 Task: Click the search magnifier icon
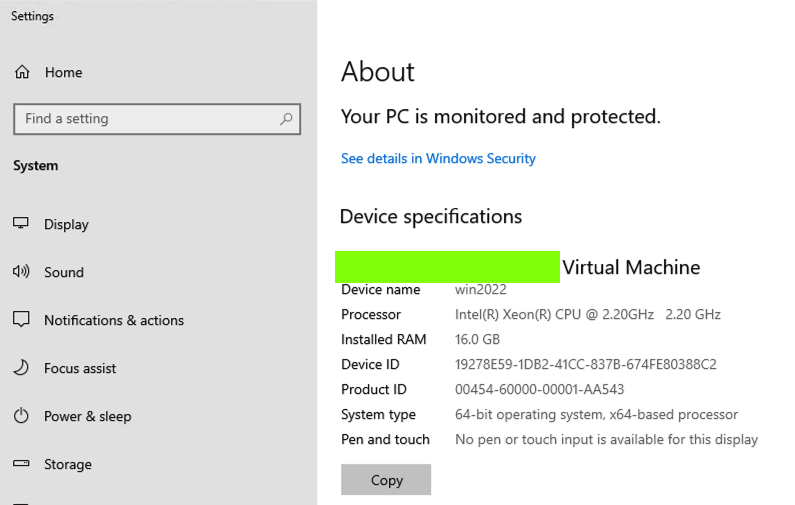(x=287, y=119)
